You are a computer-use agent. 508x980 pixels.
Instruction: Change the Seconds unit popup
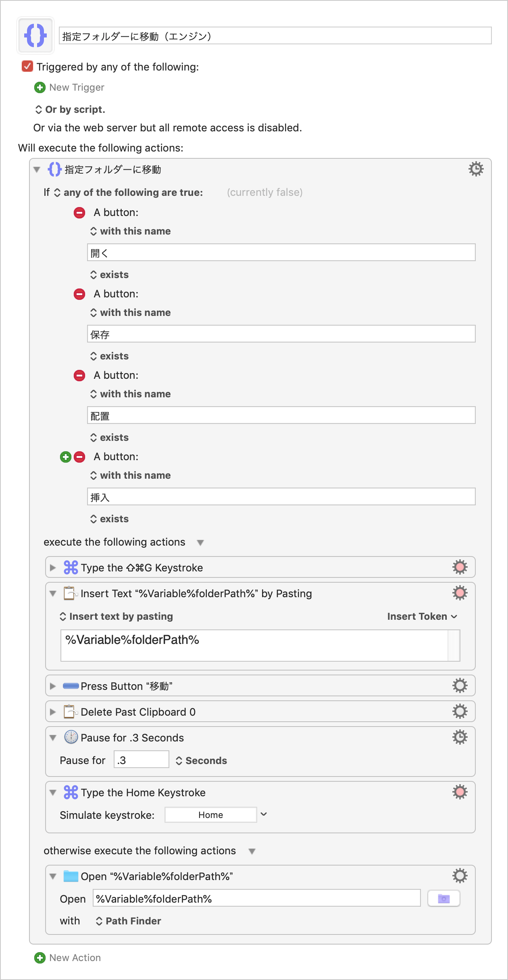(201, 760)
